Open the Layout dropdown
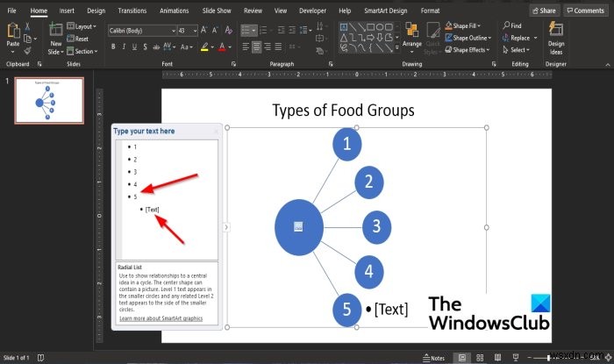This screenshot has height=364, width=614. pyautogui.click(x=82, y=26)
